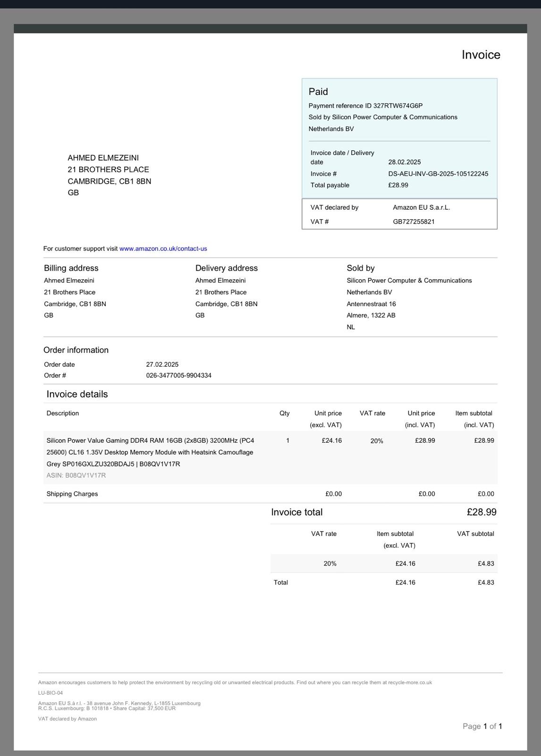Click the Invoice details heading
Screen dimensions: 541x756
point(77,395)
